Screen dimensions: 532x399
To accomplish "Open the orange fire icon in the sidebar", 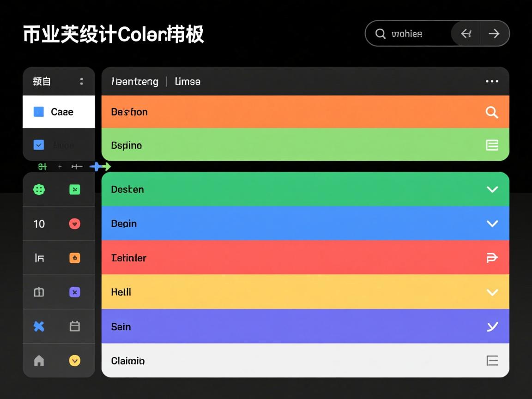I will [75, 258].
